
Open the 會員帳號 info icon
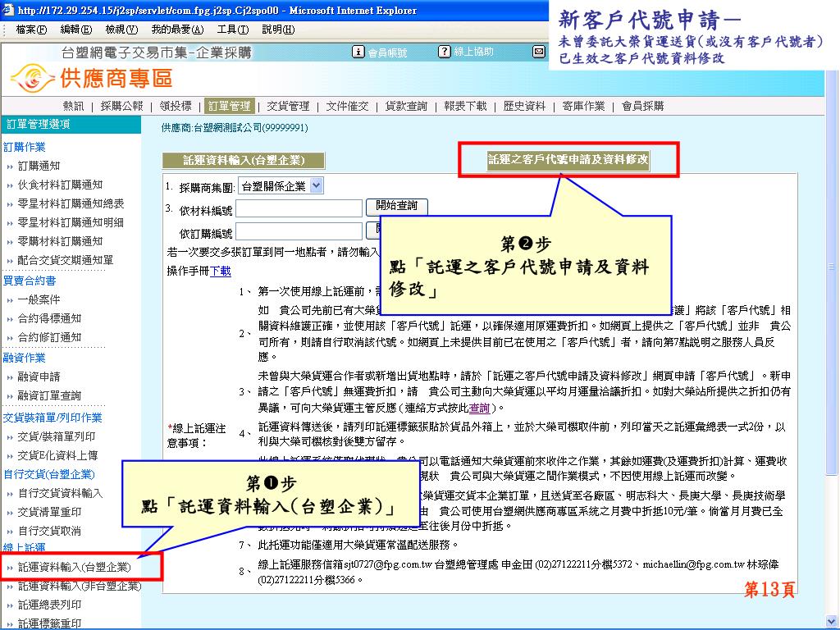pyautogui.click(x=358, y=52)
